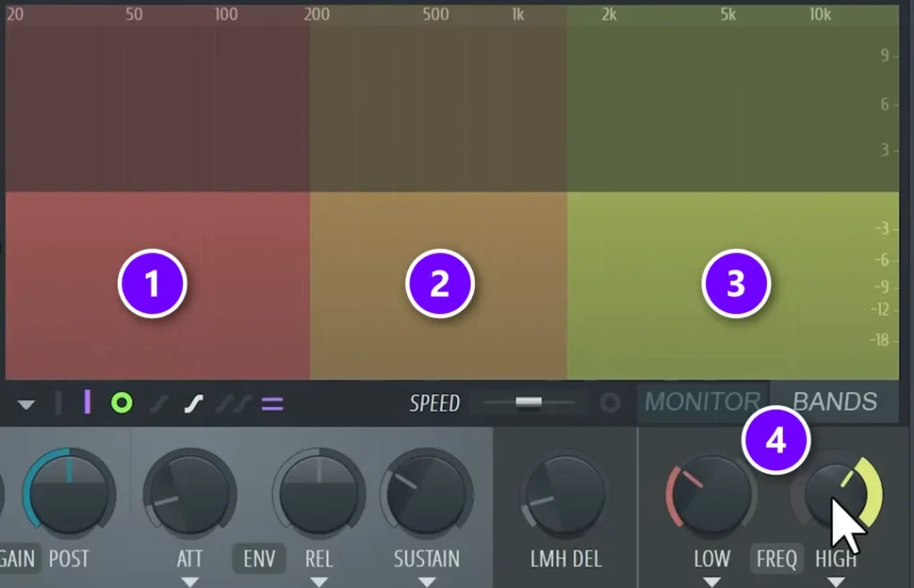Toggle the green circle display icon
914x588 pixels.
(x=121, y=402)
